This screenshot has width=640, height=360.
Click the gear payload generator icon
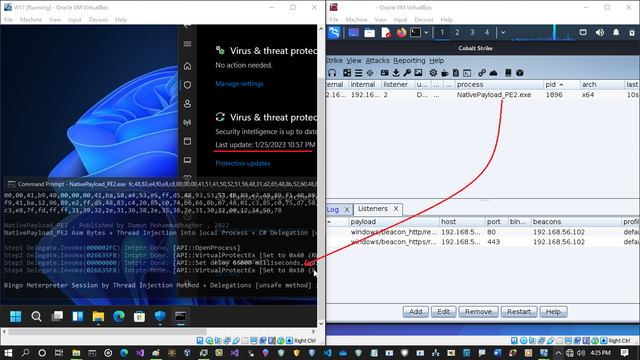(433, 73)
